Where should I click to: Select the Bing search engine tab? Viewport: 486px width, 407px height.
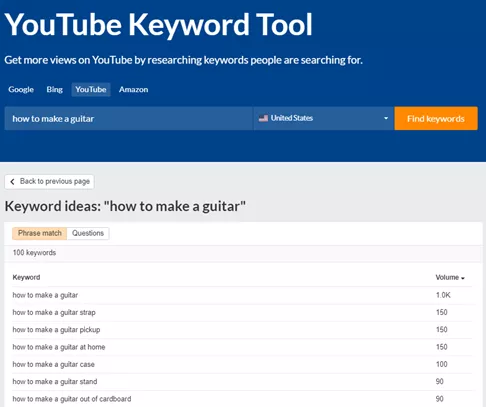55,90
